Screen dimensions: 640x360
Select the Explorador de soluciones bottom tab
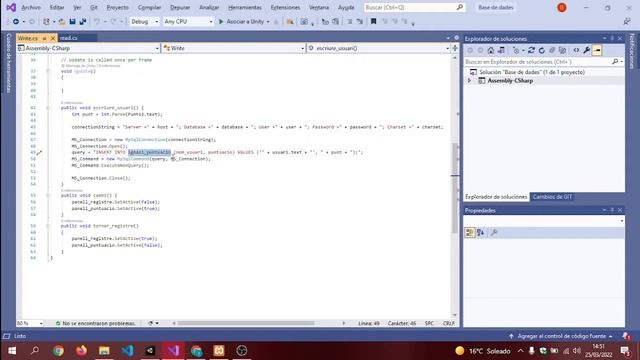[x=496, y=197]
